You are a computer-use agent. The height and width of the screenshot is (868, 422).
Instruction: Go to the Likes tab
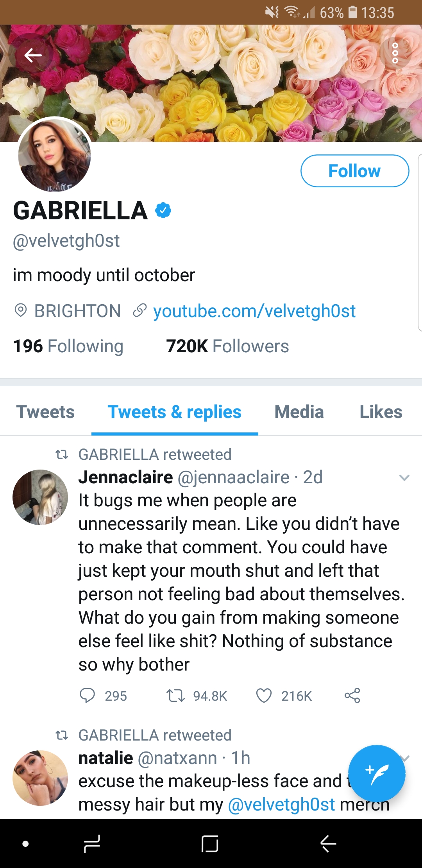click(381, 412)
